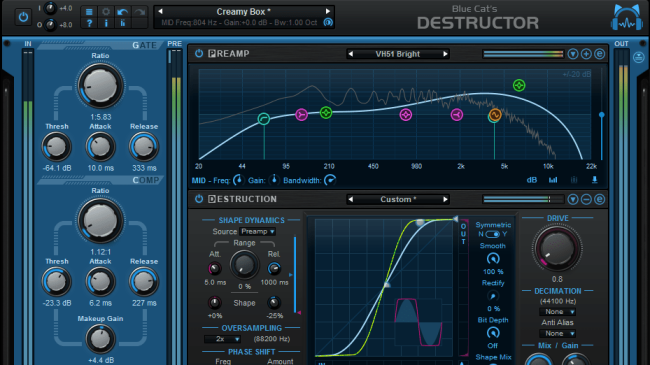Screen dimensions: 650x365
Task: Click the teal low-cut filter node
Action: 264,119
